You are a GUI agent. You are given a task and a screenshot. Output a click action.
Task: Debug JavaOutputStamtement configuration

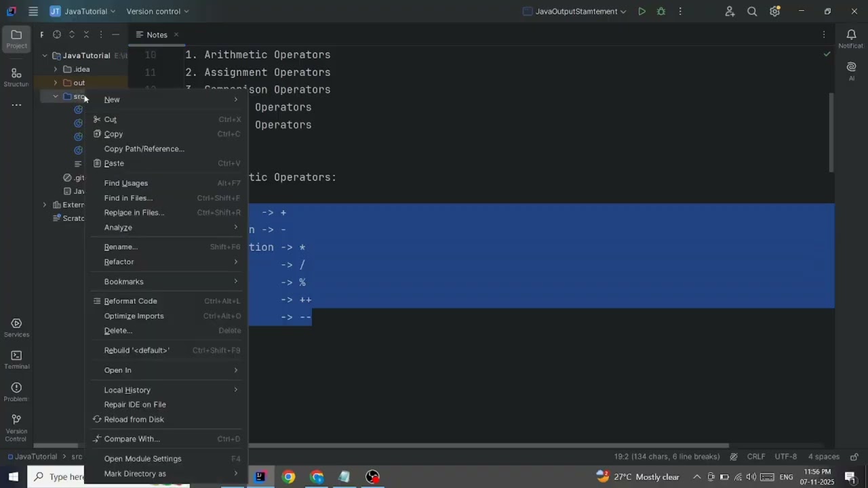[661, 12]
